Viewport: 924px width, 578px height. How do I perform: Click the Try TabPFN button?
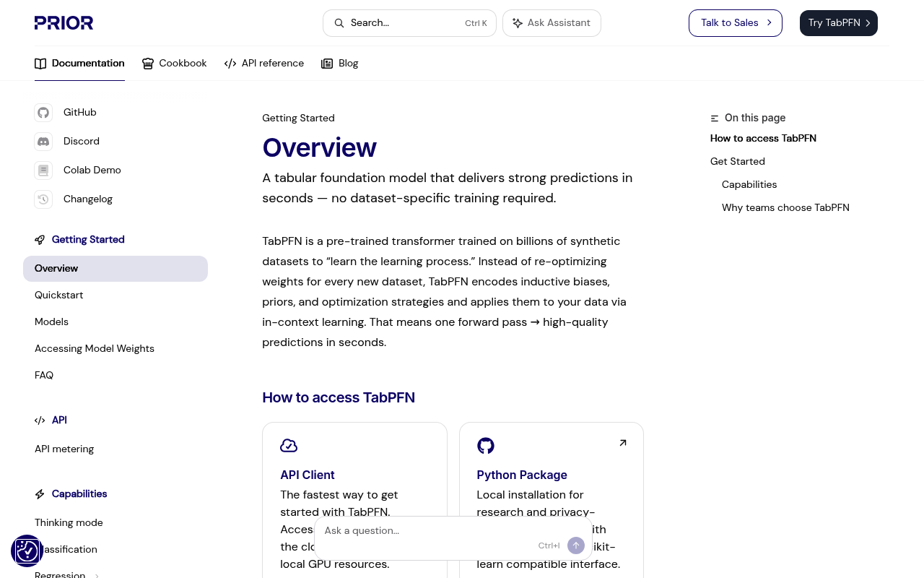[839, 23]
